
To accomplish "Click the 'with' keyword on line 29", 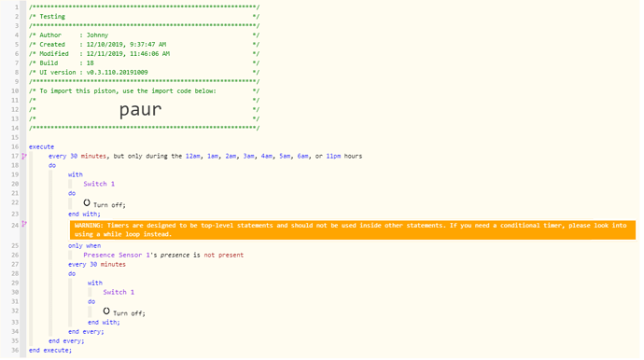I will click(95, 284).
